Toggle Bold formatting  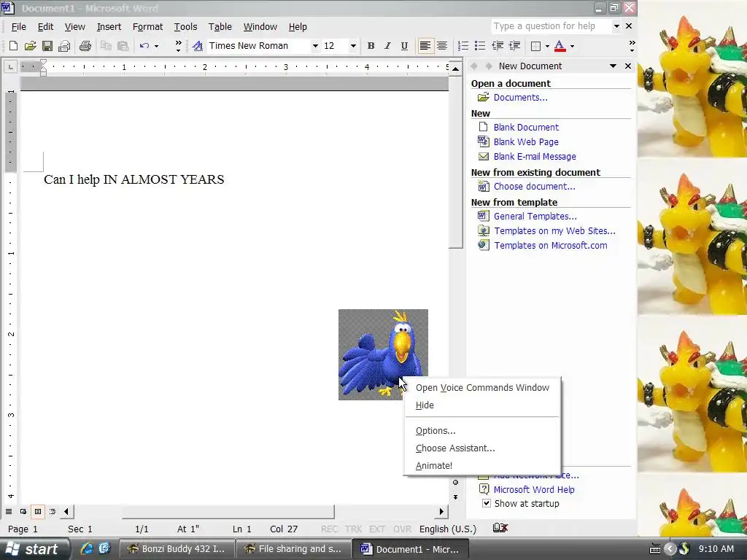click(371, 46)
